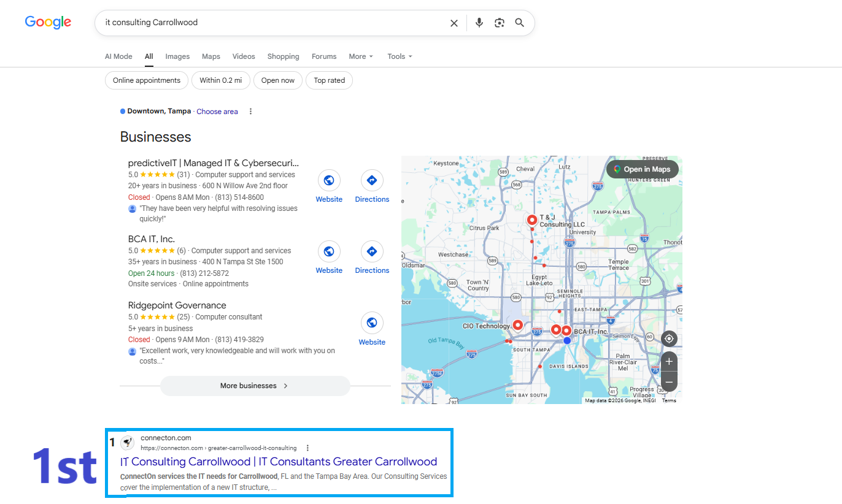842x504 pixels.
Task: Toggle the Within 0.2 mi filter
Action: [221, 80]
